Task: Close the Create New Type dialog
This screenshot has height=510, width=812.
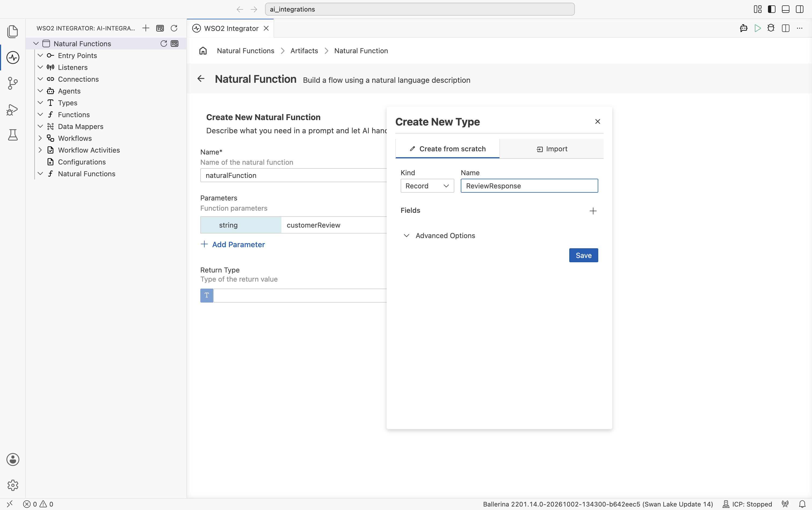Action: point(598,121)
